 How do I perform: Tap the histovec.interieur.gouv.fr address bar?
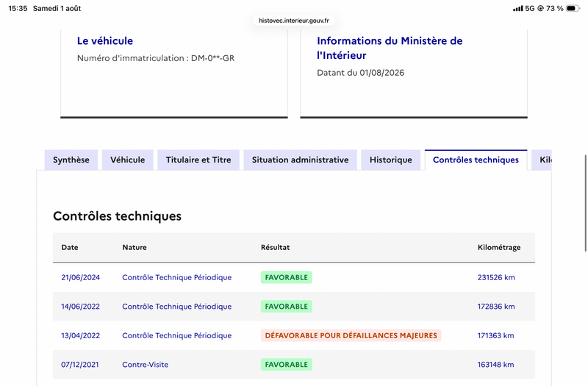pos(294,21)
